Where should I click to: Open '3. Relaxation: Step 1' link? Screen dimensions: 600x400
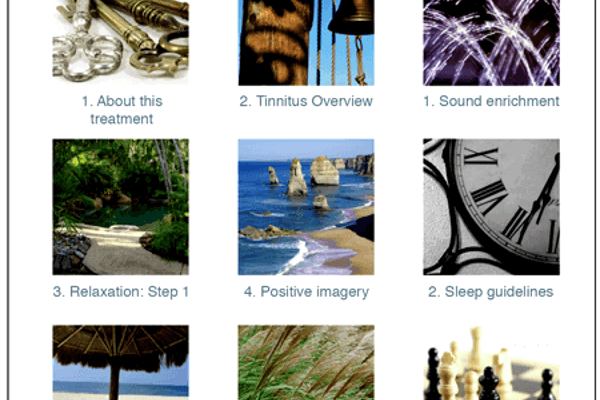click(121, 292)
